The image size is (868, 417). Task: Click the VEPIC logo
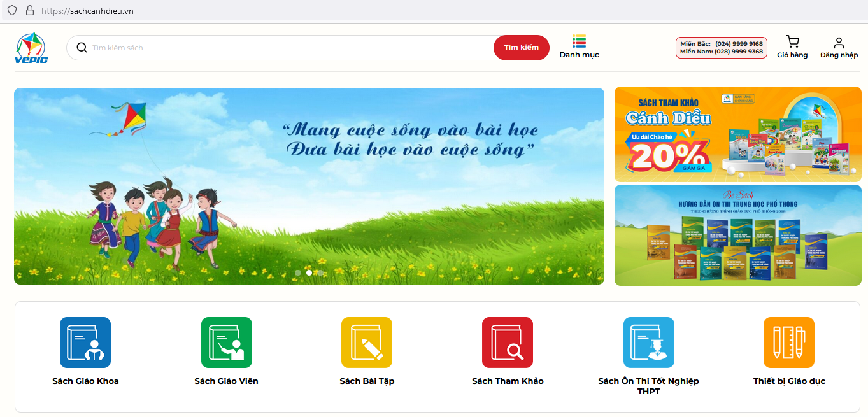(31, 48)
